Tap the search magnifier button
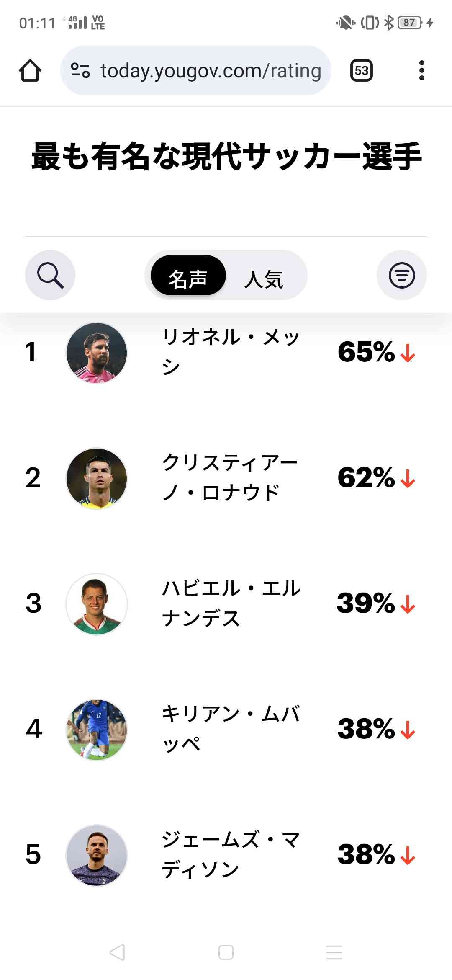 pos(50,275)
